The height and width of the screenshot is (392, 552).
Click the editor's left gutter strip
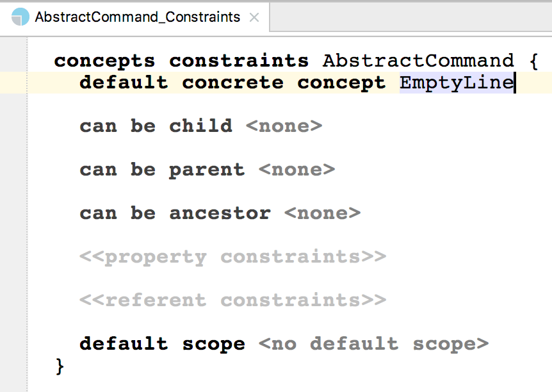[13, 211]
